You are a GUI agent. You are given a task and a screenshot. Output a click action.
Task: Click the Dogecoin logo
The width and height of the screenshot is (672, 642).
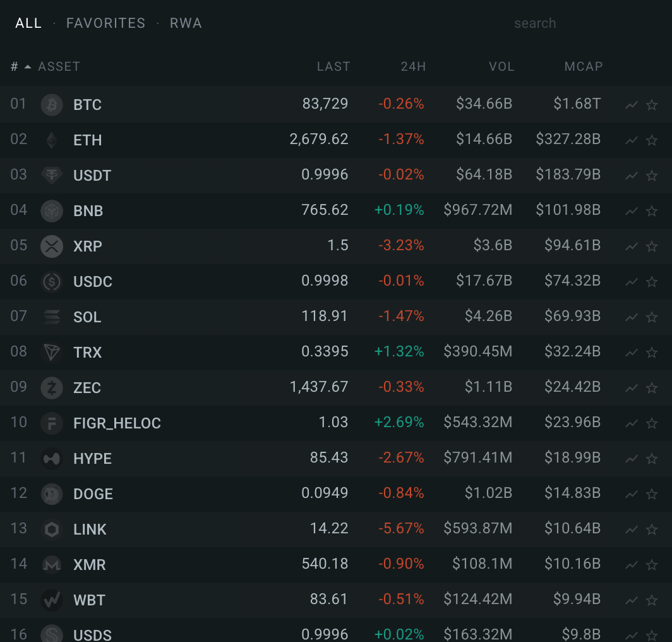pyautogui.click(x=52, y=494)
